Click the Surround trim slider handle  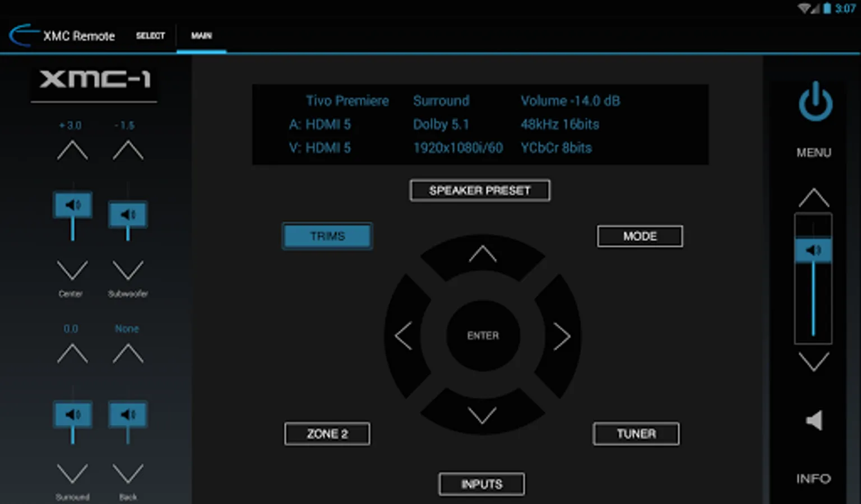73,414
